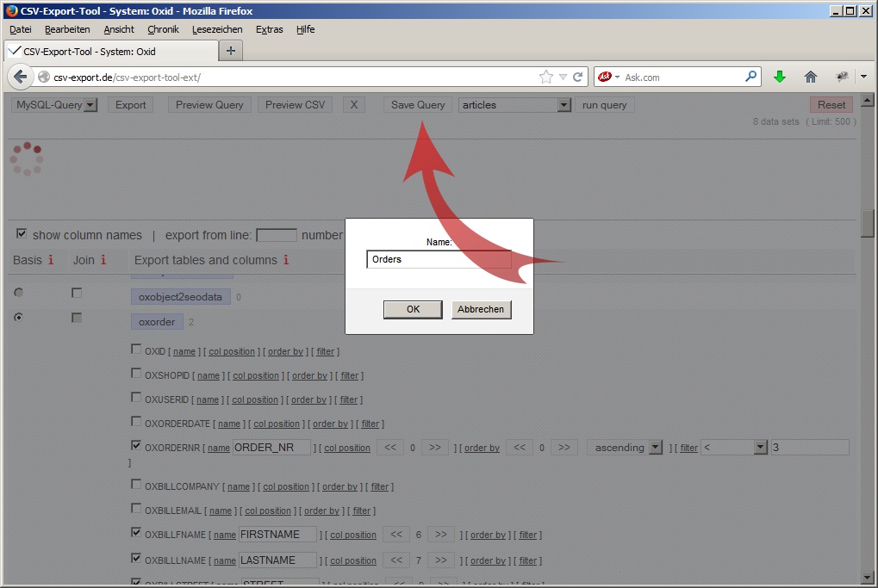Open the Lesezeichen menu
This screenshot has width=878, height=588.
[217, 29]
